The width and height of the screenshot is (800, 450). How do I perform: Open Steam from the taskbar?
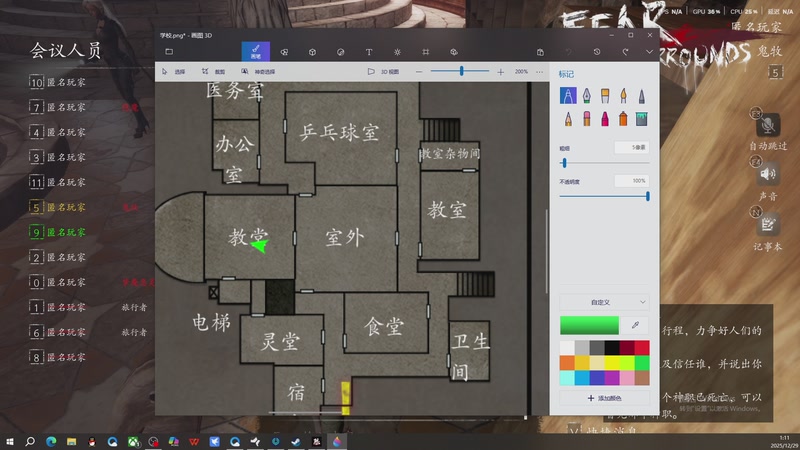pos(295,441)
